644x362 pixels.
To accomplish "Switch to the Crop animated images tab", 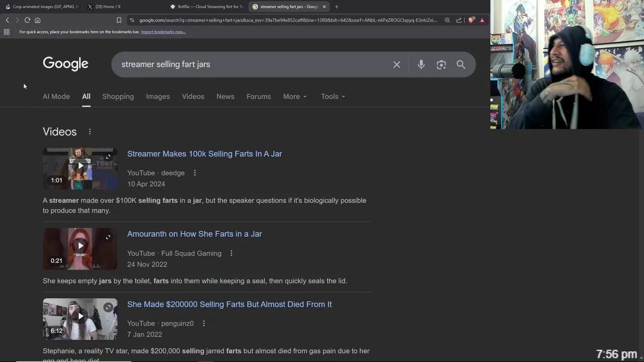I will pyautogui.click(x=41, y=7).
